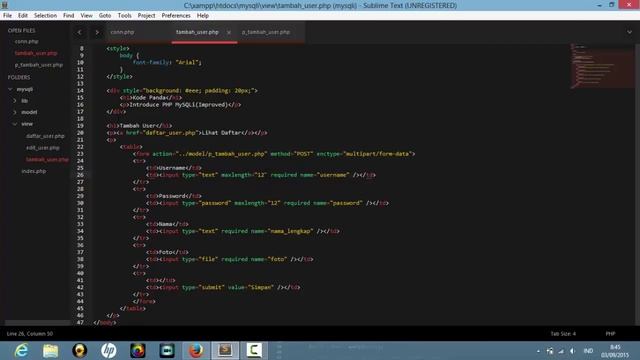Open the Project menu
This screenshot has height=360, width=640.
146,16
